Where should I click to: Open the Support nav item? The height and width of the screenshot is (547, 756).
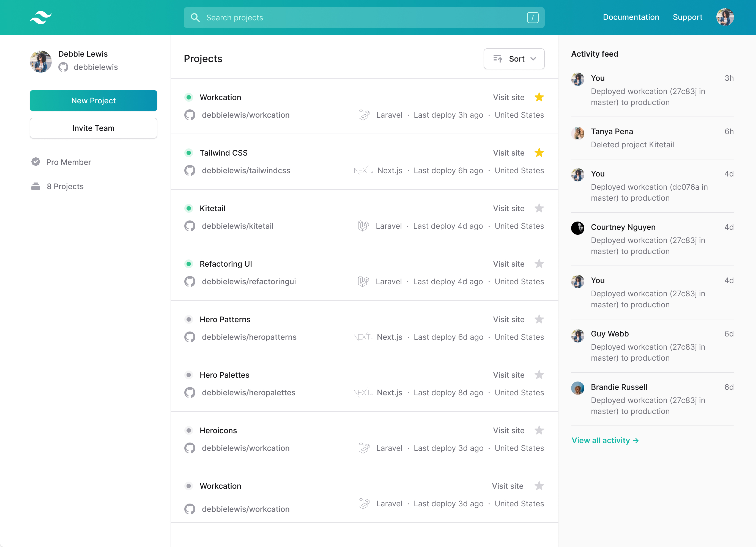tap(687, 17)
